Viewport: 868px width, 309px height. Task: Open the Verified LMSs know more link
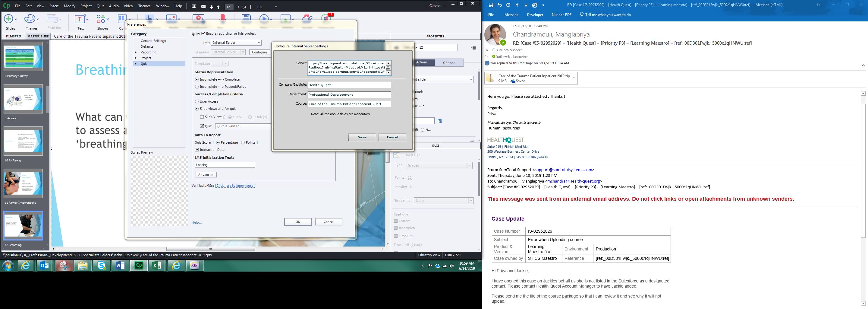point(234,186)
